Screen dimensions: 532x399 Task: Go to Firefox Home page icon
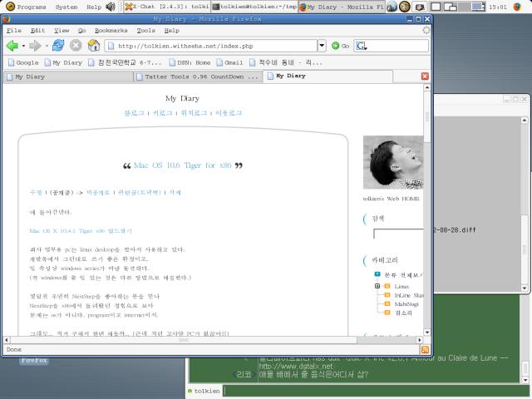(94, 45)
